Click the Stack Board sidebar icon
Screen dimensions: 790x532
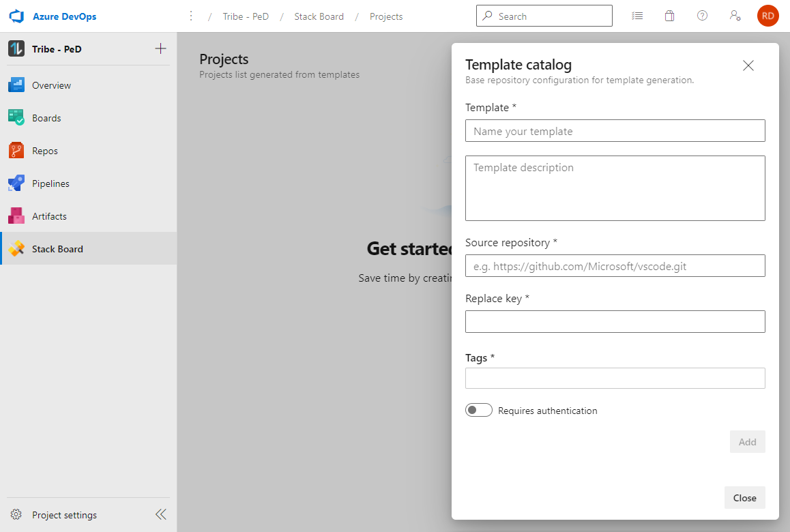16,248
